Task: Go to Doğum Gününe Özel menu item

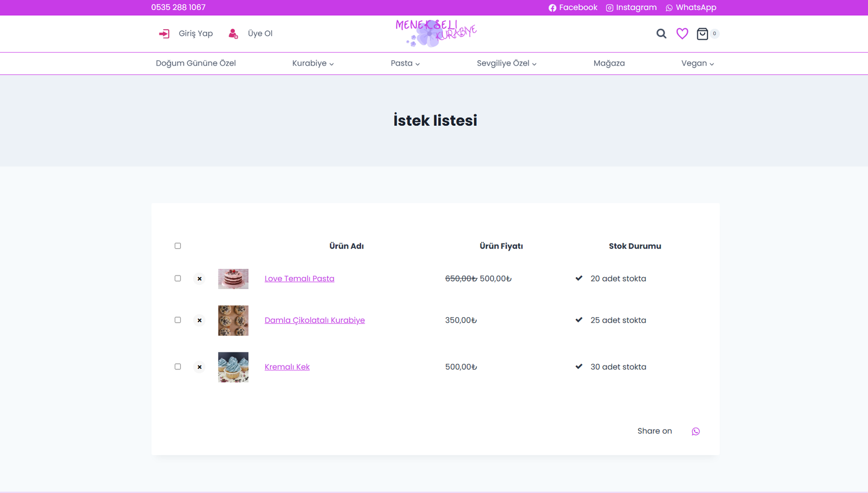Action: 196,63
